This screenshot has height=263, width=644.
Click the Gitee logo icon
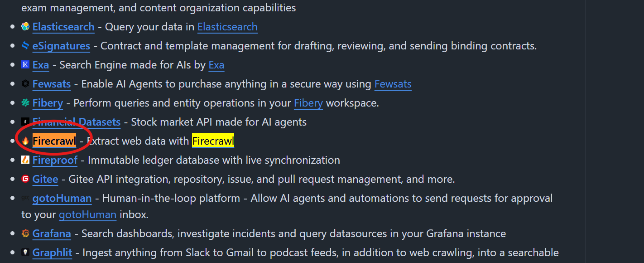pyautogui.click(x=25, y=179)
